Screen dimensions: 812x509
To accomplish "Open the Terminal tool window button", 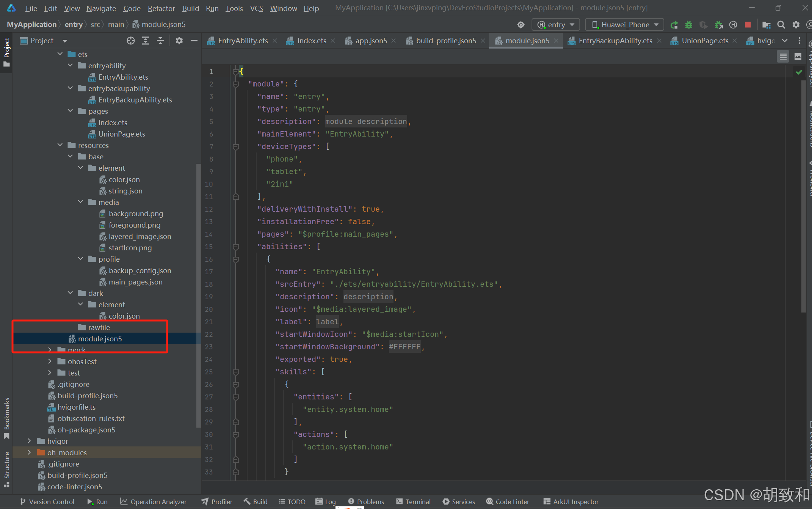I will (x=413, y=501).
